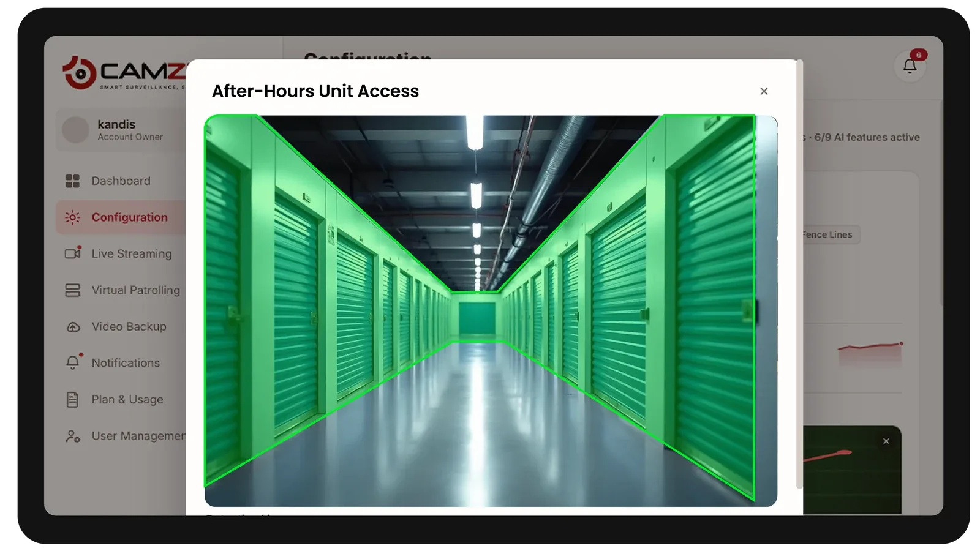980x551 pixels.
Task: Navigate to Video Backup
Action: pyautogui.click(x=121, y=327)
